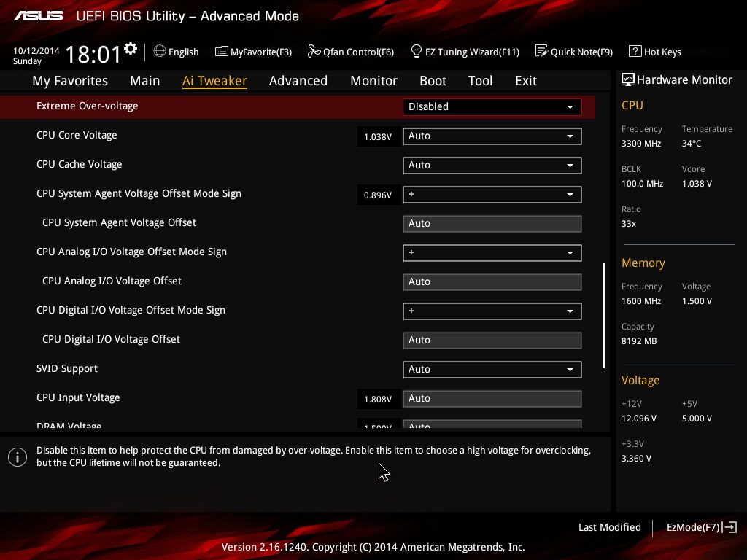Open CPU Digital I/O Voltage Offset Mode Sign dropdown
The width and height of the screenshot is (747, 560).
coord(492,311)
